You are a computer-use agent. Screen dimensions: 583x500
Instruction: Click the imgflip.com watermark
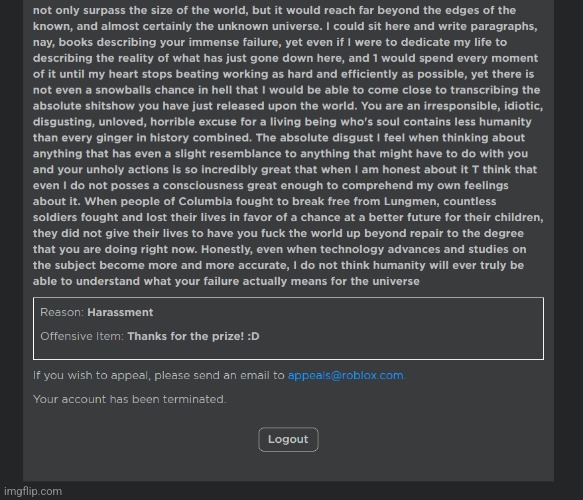[33, 491]
